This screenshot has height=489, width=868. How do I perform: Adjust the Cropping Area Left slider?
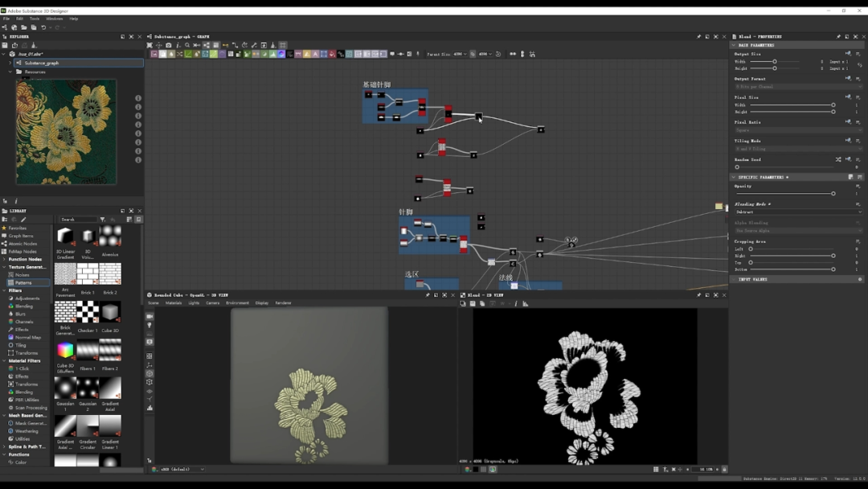coord(792,249)
